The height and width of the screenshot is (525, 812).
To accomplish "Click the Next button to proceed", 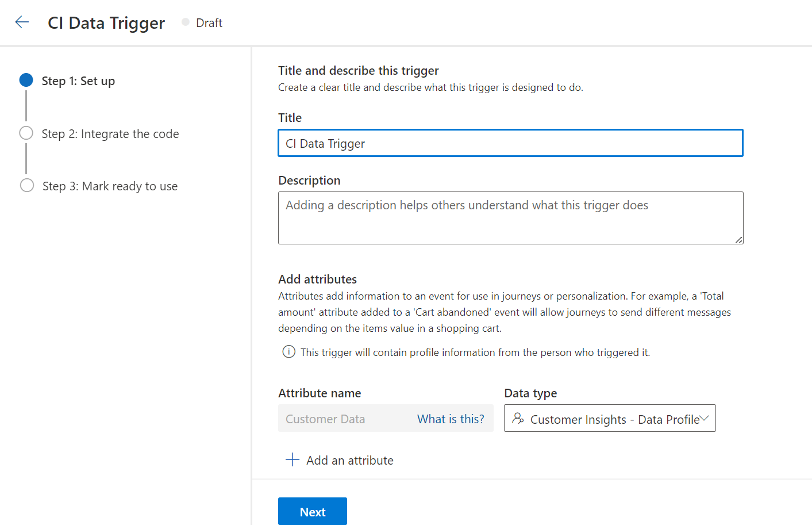I will pyautogui.click(x=312, y=511).
